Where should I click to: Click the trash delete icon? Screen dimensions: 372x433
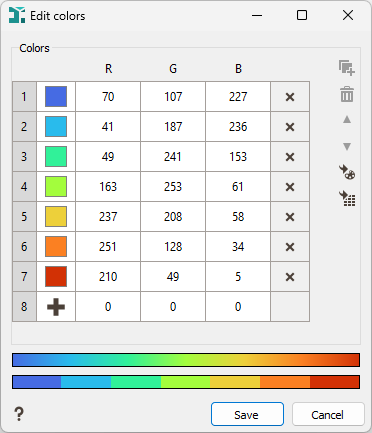pyautogui.click(x=347, y=94)
